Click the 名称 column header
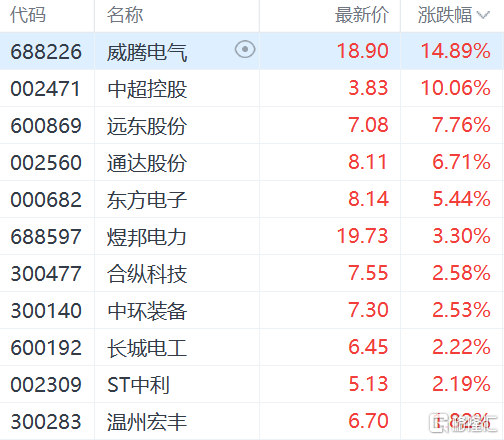The image size is (504, 440). pos(125,15)
